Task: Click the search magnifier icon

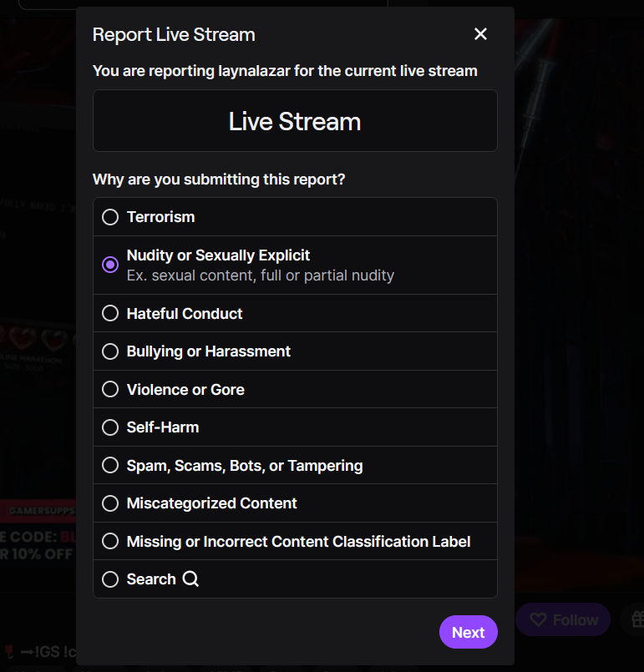Action: coord(190,579)
